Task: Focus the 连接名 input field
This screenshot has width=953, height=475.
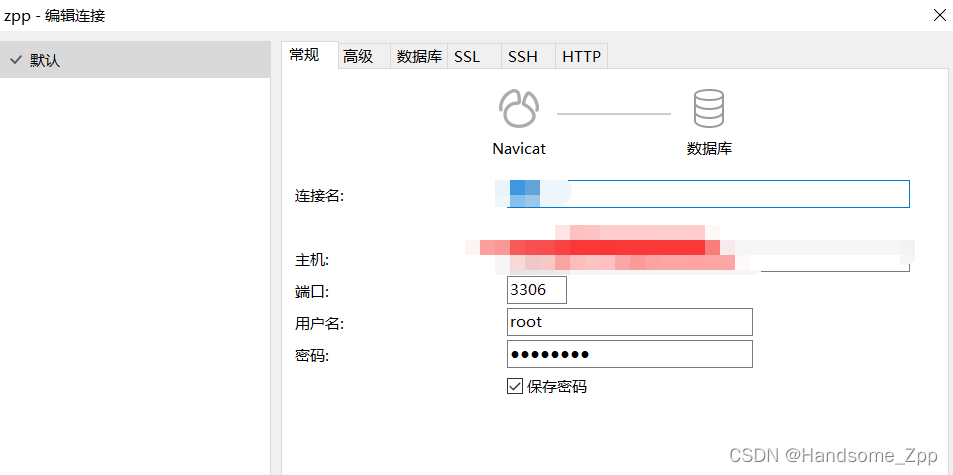Action: pyautogui.click(x=708, y=194)
